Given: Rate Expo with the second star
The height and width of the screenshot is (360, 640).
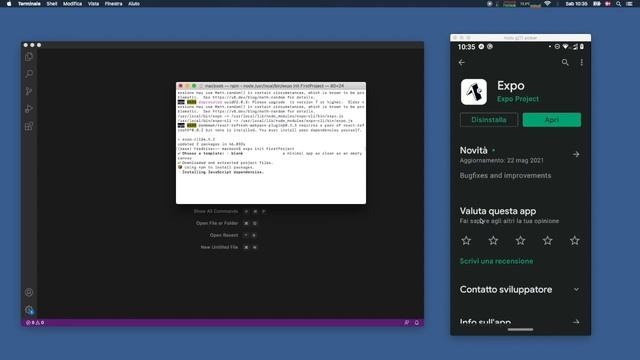Looking at the screenshot, I should [x=493, y=240].
